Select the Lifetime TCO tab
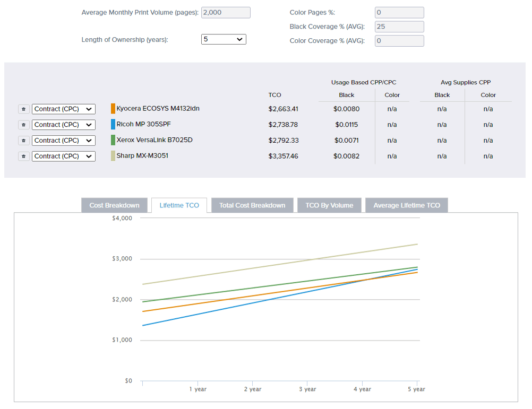This screenshot has height=409, width=532. click(179, 205)
